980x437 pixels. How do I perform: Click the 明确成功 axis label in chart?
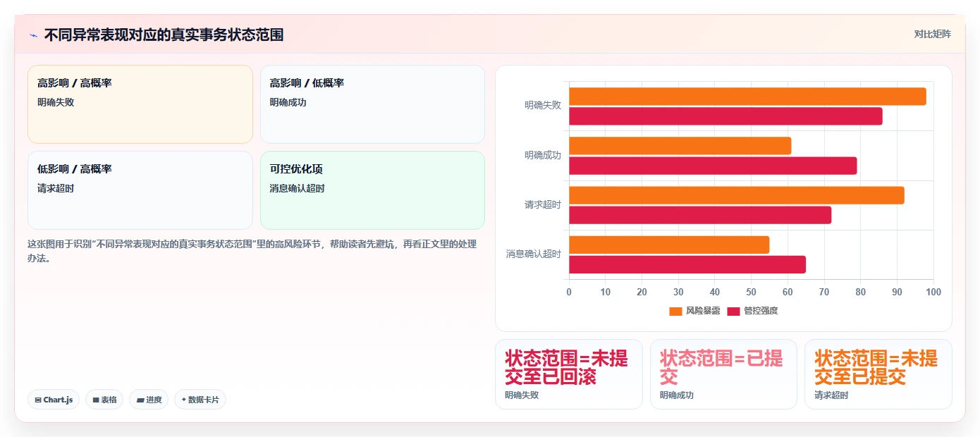(543, 155)
